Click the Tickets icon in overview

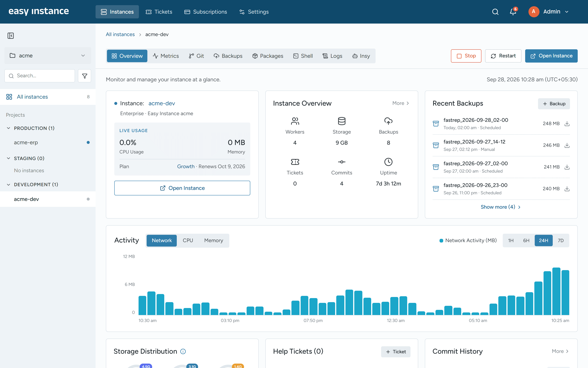click(x=295, y=162)
